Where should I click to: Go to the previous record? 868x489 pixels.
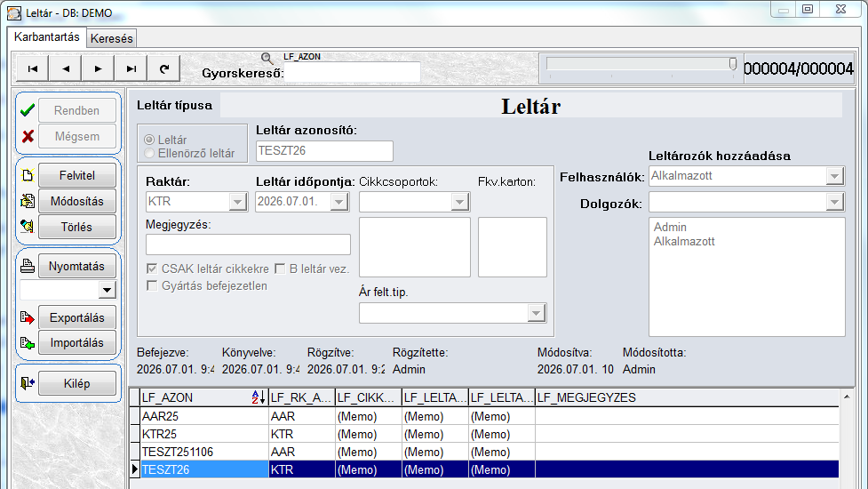click(x=66, y=68)
